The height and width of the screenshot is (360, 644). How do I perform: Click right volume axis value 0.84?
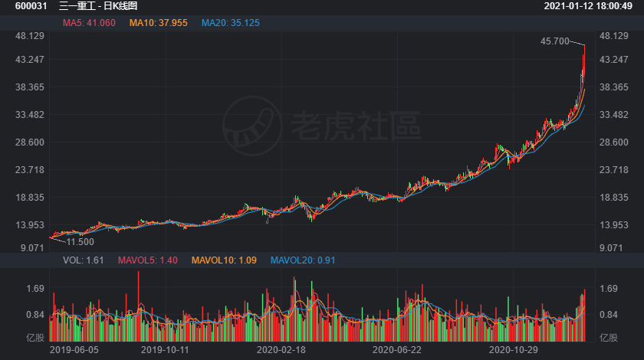(608, 315)
